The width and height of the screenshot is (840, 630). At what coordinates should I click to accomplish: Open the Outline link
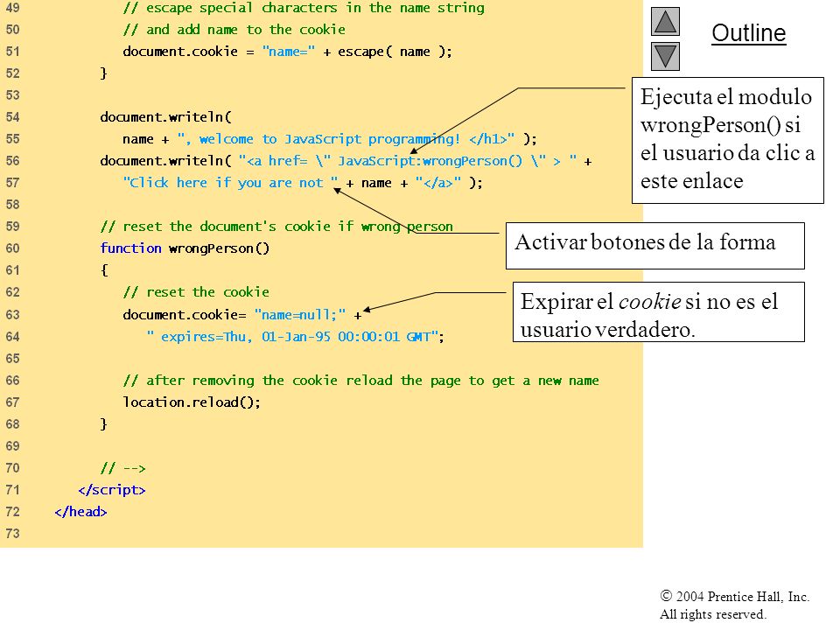748,33
